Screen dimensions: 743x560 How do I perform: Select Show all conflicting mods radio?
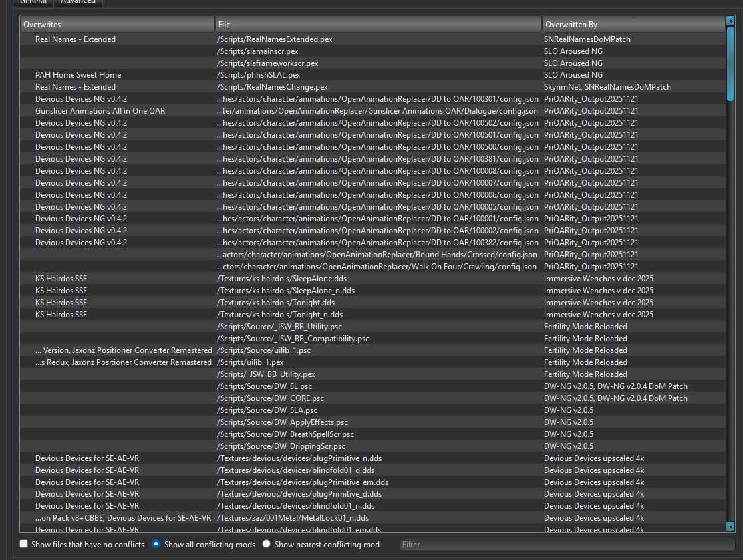pyautogui.click(x=156, y=544)
